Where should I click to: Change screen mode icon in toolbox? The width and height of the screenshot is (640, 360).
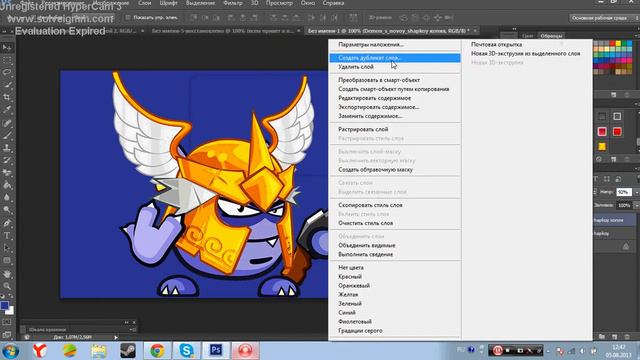[x=7, y=335]
